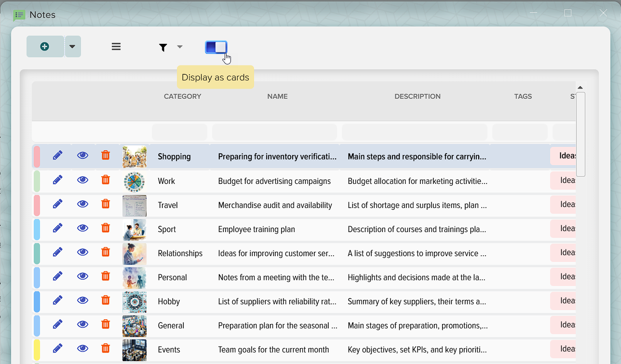Click the Ideas status badge in Hobby row
The height and width of the screenshot is (364, 621).
(x=563, y=300)
